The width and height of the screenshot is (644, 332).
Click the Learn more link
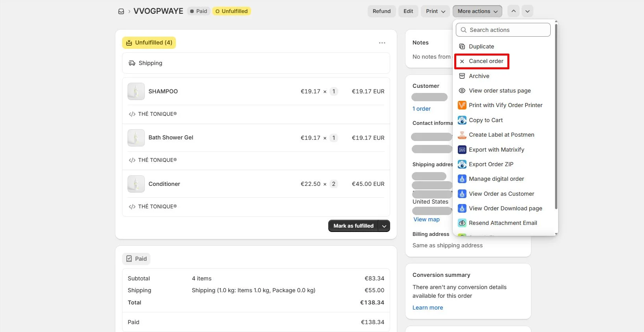click(x=428, y=308)
